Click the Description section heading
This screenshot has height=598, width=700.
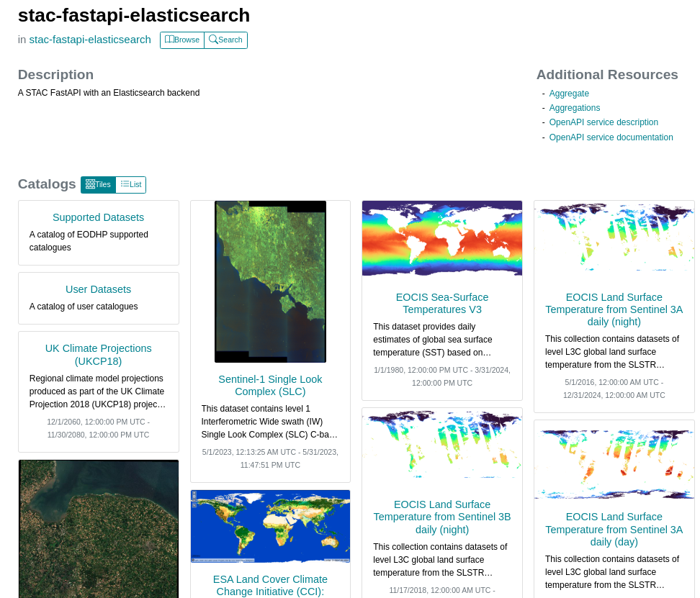[x=55, y=74]
